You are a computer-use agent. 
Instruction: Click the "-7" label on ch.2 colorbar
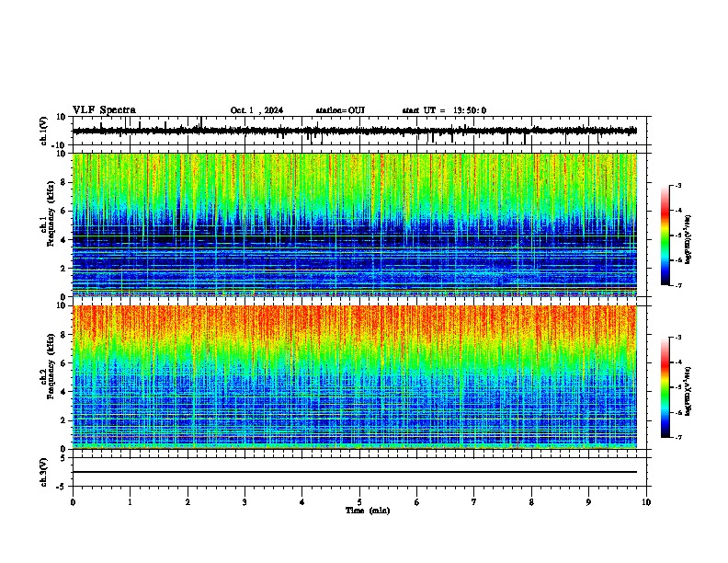point(677,438)
